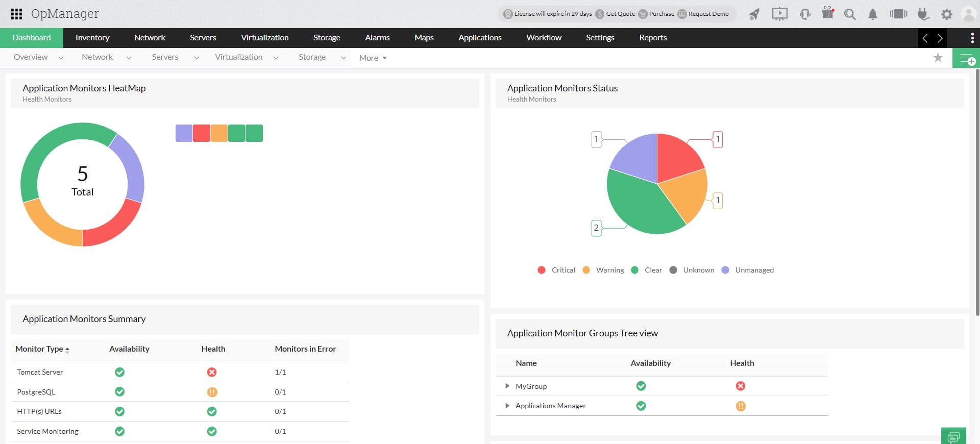Open the headset support icon
Image resolution: width=980 pixels, height=444 pixels.
805,14
